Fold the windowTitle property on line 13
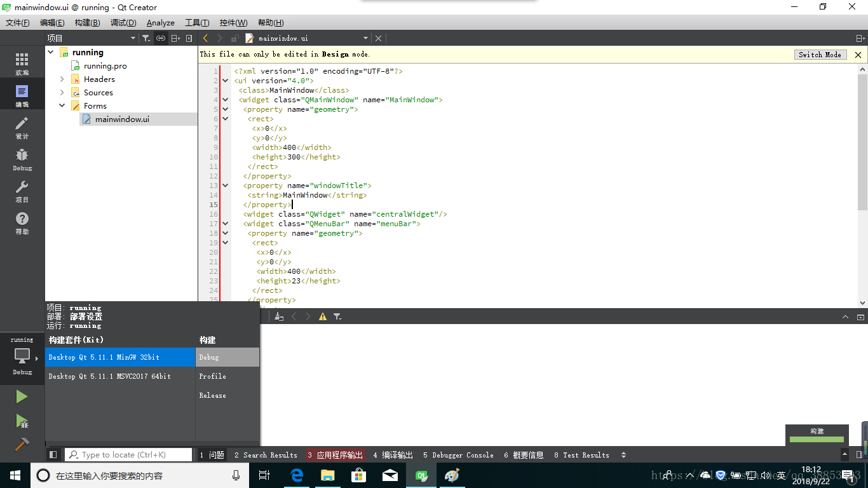The height and width of the screenshot is (488, 868). point(225,186)
